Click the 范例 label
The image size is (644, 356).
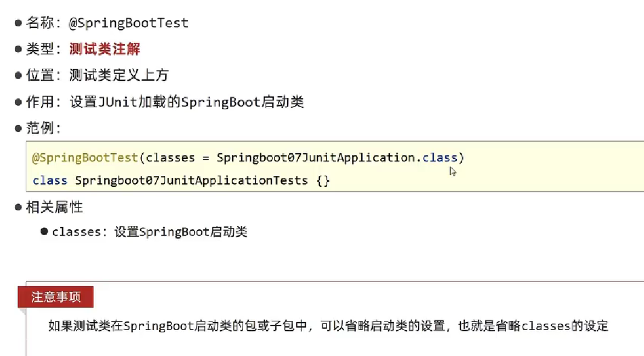tap(41, 129)
